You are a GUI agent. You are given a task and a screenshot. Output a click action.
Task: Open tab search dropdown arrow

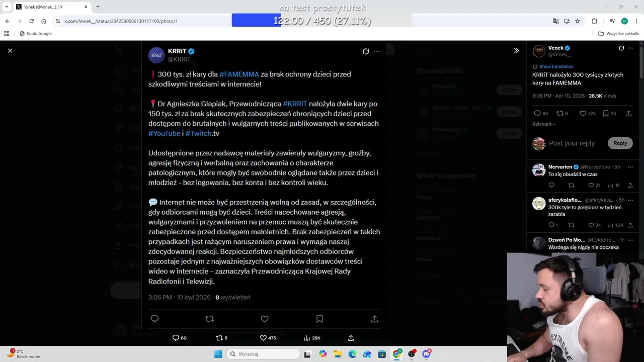(7, 7)
